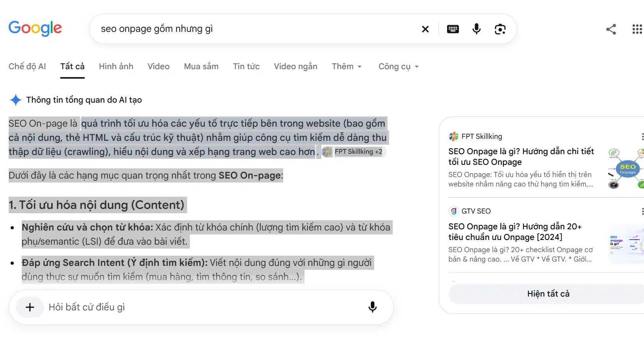Click the FPT Skillking SEO thumbnail image
Image resolution: width=644 pixels, height=343 pixels.
point(626,168)
